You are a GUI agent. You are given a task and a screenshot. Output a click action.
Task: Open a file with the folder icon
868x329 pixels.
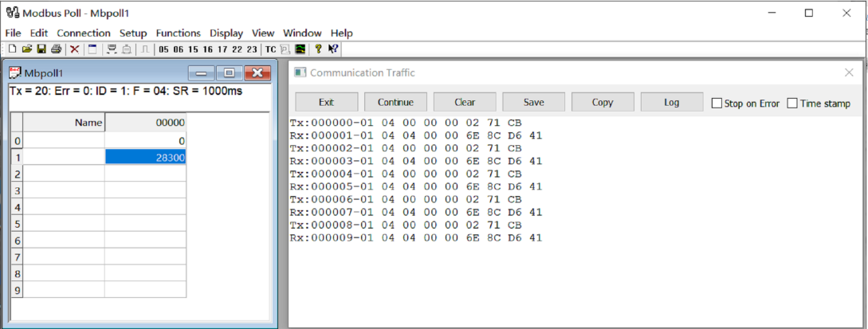click(x=26, y=49)
